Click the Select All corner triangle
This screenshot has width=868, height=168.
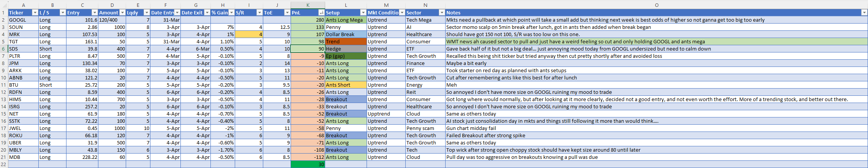(x=4, y=5)
